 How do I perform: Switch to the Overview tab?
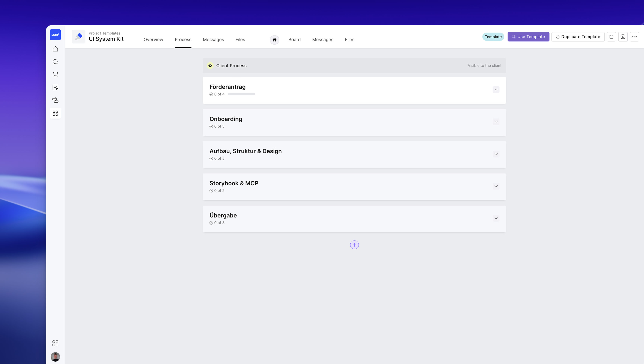pos(153,39)
